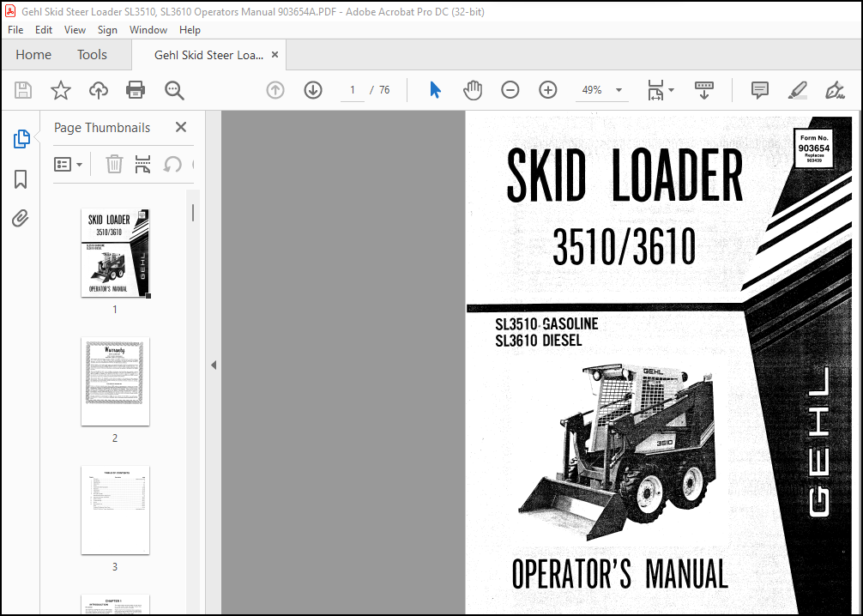Close the Gehl Skid Steer document tab
The image size is (863, 616).
coord(275,55)
